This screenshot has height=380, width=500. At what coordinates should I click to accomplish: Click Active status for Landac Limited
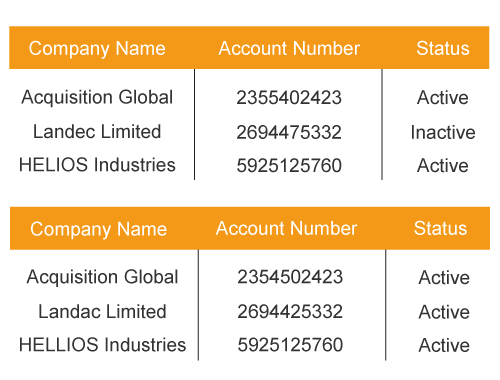click(444, 312)
